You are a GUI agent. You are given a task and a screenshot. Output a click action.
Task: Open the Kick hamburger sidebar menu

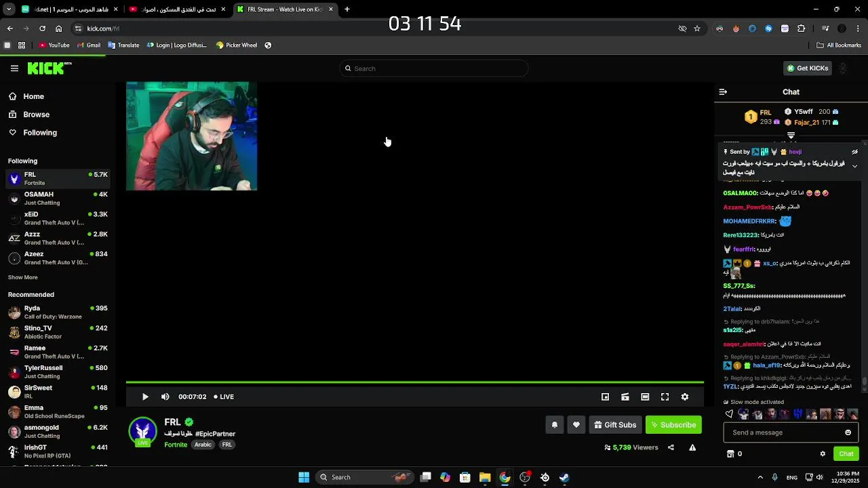pyautogui.click(x=14, y=68)
